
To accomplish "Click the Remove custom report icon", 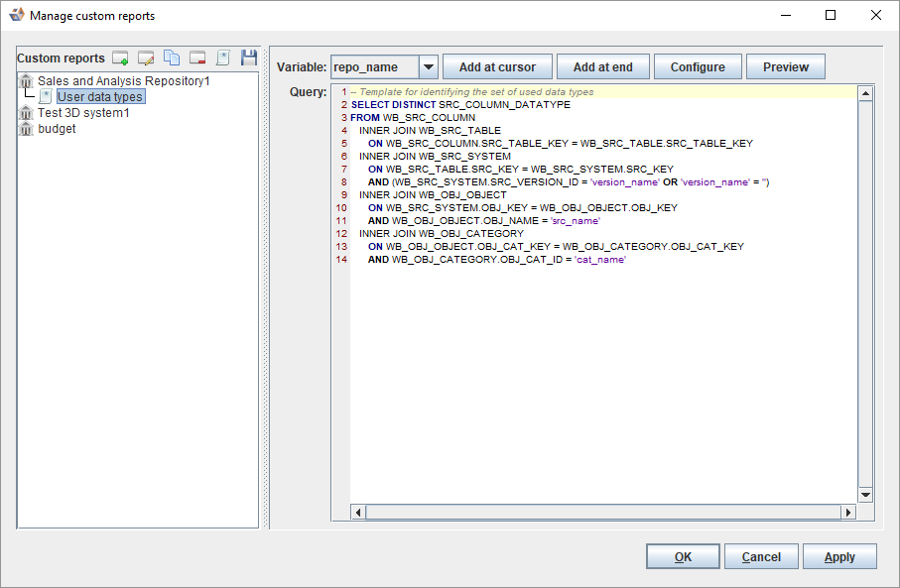I will (197, 59).
